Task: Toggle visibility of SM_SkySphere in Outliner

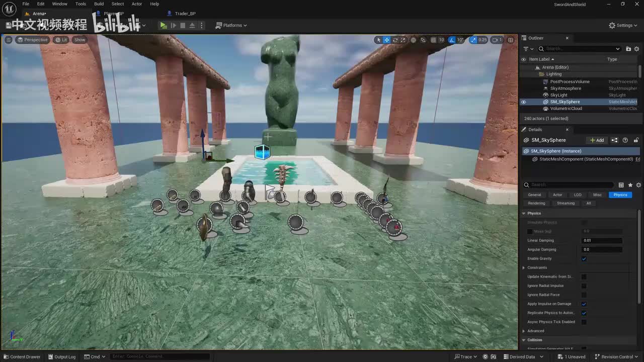Action: point(523,102)
